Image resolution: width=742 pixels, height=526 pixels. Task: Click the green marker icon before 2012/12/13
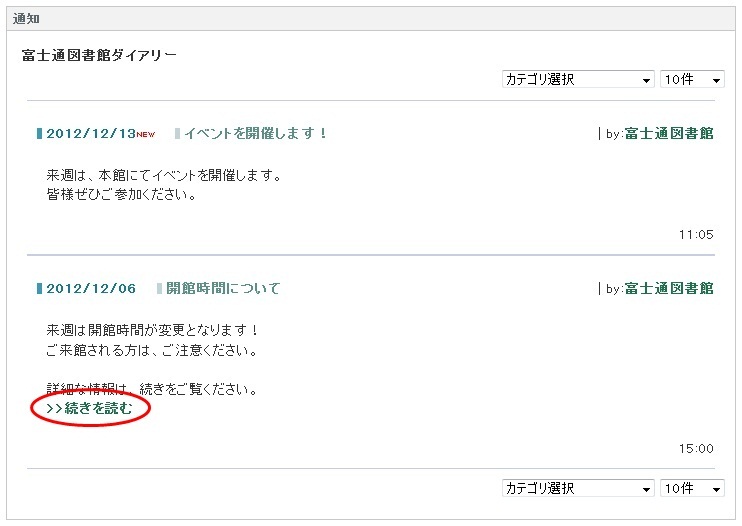(x=39, y=133)
